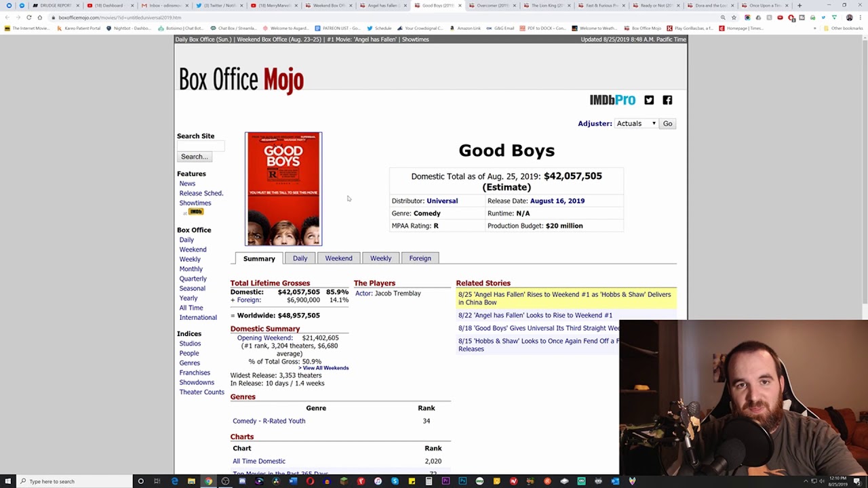Open Outlook from the taskbar
868x488 pixels.
pos(614,481)
